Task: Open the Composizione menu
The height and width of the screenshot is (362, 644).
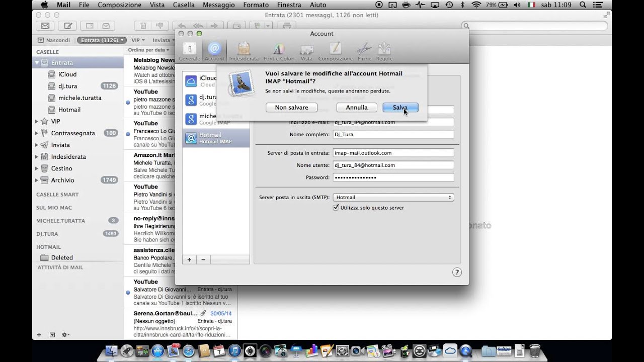Action: click(x=120, y=5)
